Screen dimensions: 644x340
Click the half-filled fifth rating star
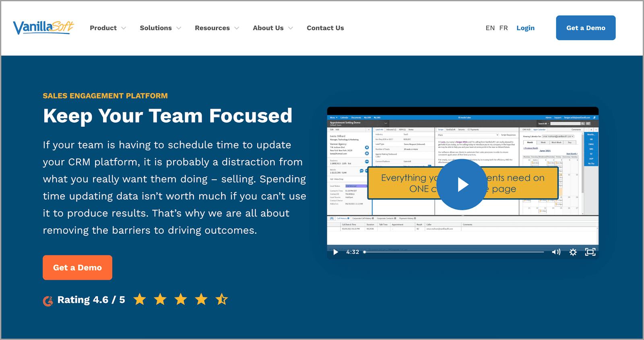tap(221, 299)
